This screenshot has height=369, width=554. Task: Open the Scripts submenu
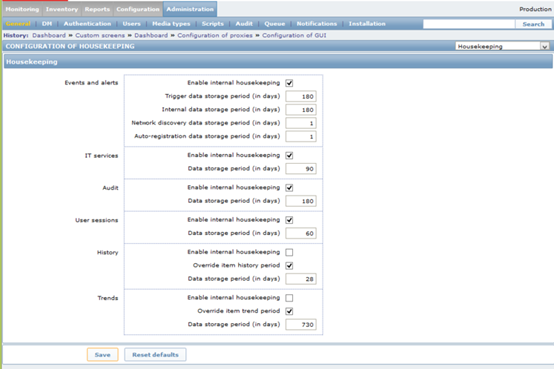point(213,24)
